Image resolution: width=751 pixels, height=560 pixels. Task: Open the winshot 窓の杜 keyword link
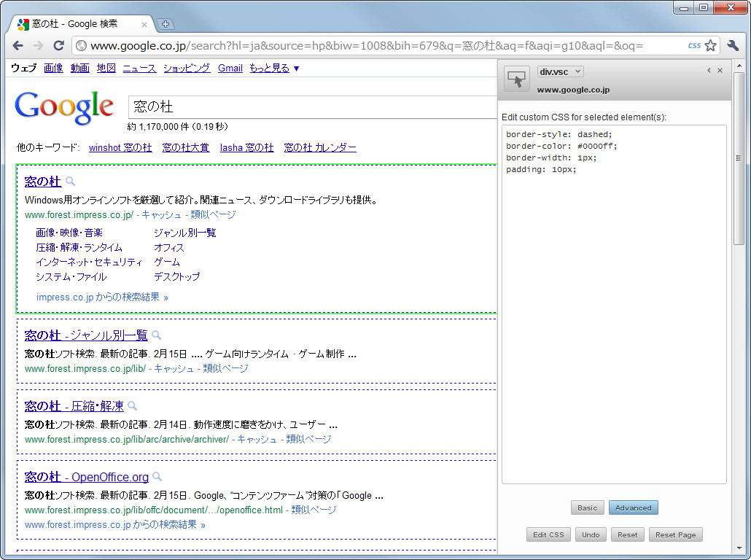120,147
